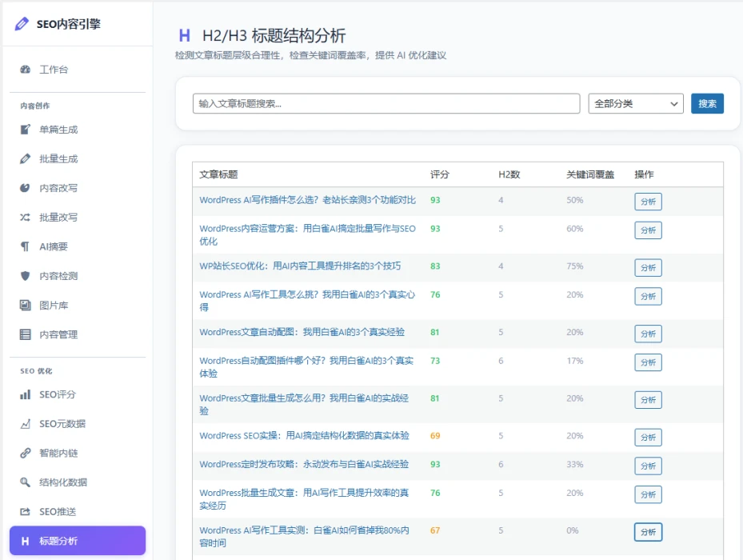Screen dimensions: 743x560
Task: Click 分析 for WordPress SEO实操 article
Action: click(x=648, y=437)
